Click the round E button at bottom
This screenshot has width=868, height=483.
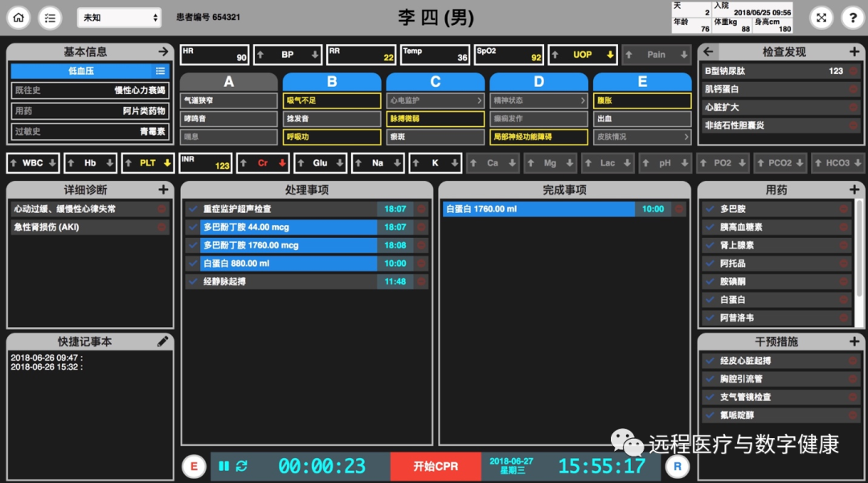pyautogui.click(x=194, y=466)
